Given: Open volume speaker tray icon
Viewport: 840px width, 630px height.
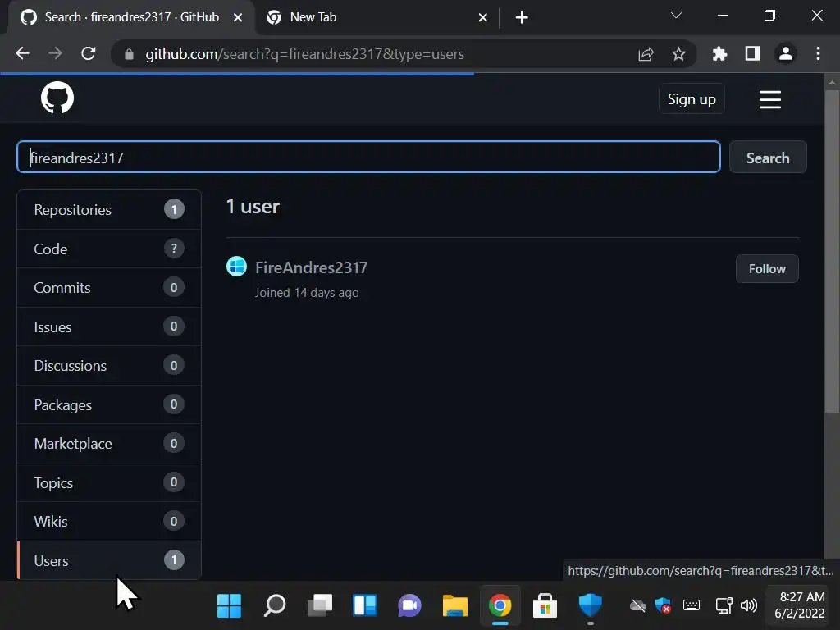Looking at the screenshot, I should [748, 606].
